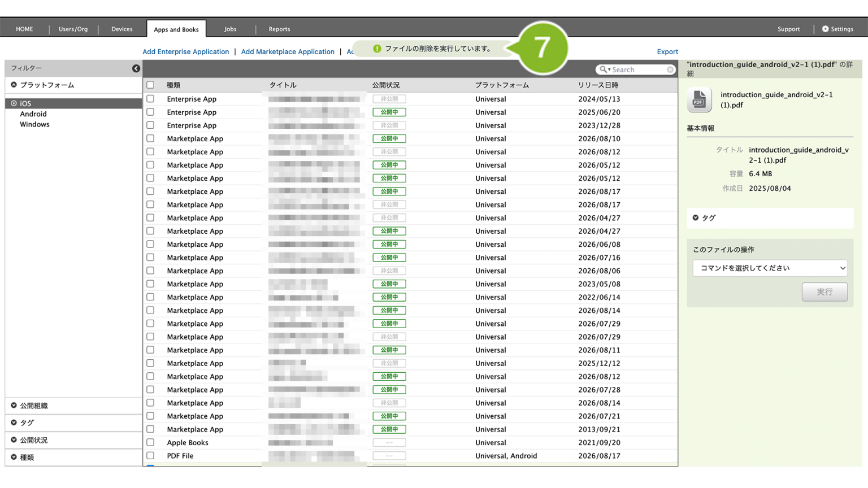Select Android in platform filter

coord(33,114)
